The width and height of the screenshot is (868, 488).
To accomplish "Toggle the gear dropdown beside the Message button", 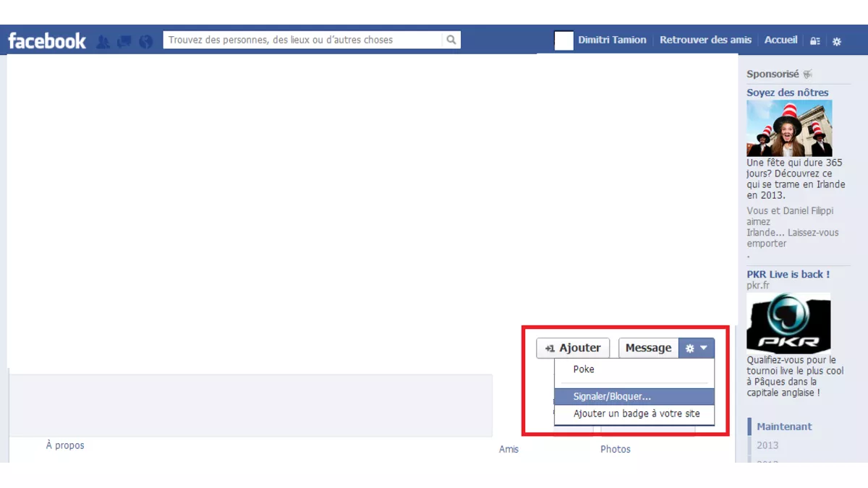I will [x=697, y=348].
